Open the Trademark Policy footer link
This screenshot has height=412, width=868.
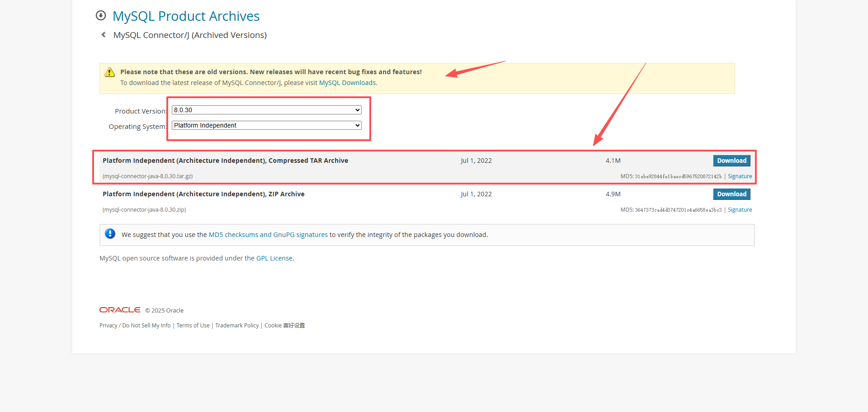point(237,326)
